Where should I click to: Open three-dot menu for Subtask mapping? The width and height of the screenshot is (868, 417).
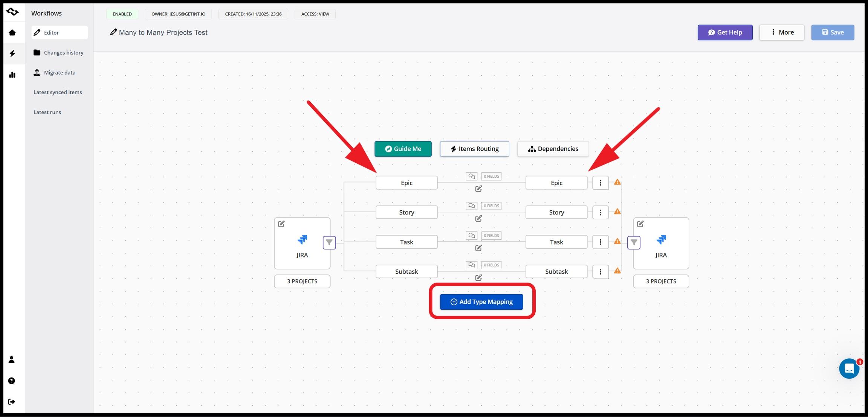(x=600, y=271)
